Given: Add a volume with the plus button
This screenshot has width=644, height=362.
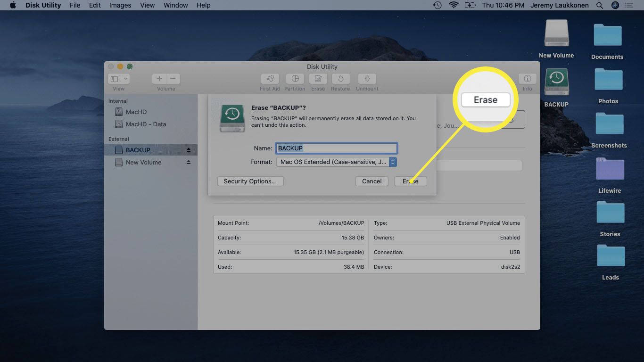Looking at the screenshot, I should coord(159,79).
